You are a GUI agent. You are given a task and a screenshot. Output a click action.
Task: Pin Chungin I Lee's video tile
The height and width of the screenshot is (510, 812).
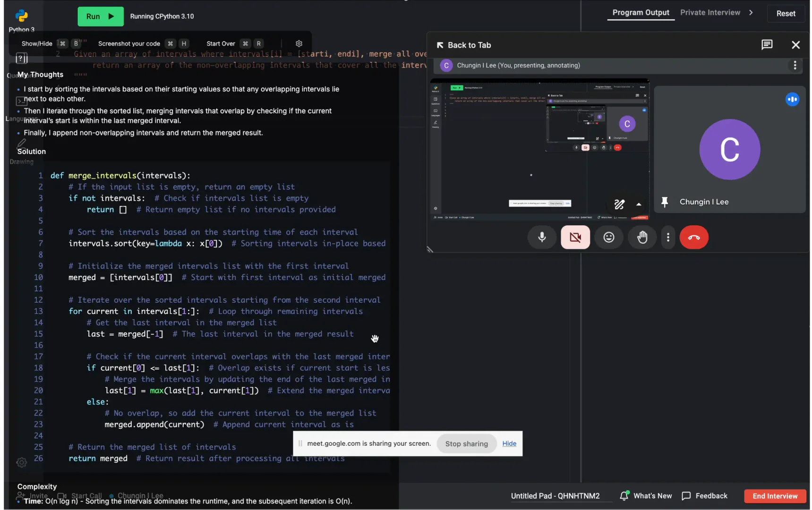pyautogui.click(x=665, y=202)
